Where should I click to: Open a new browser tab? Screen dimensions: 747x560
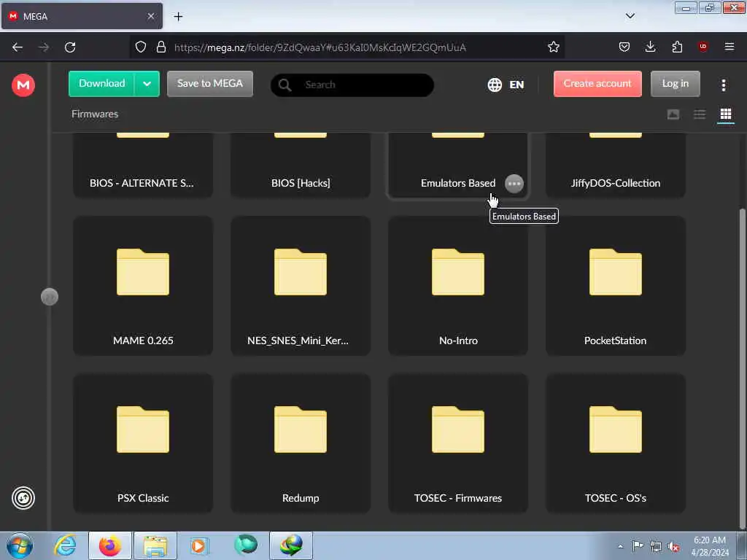tap(178, 16)
